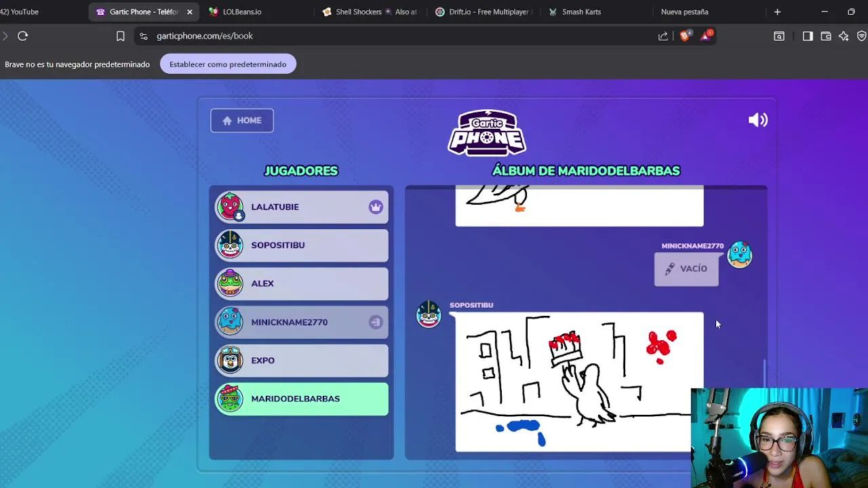This screenshot has height=488, width=868.
Task: Click EXPO's owl avatar
Action: point(231,360)
